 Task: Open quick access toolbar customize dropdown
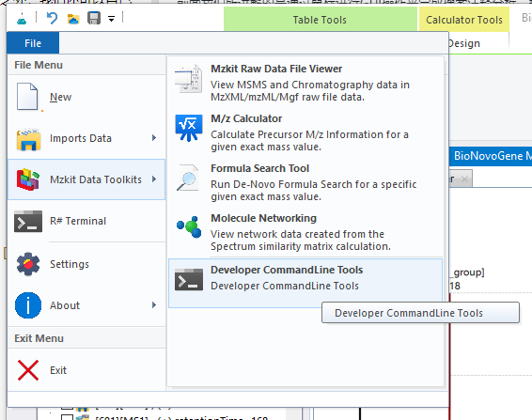click(x=111, y=18)
